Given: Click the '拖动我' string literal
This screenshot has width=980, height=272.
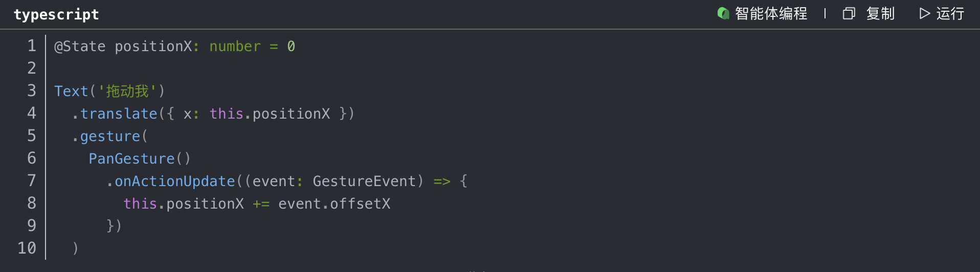Looking at the screenshot, I should pos(127,92).
